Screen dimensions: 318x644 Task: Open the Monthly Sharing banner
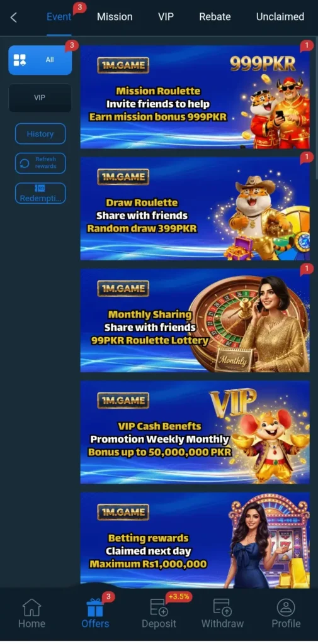195,320
